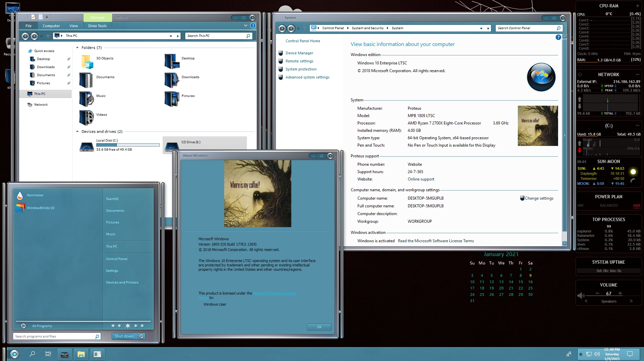Open Quick Access Toolbar customize dropdown
Image resolution: width=644 pixels, height=361 pixels.
coord(47,17)
